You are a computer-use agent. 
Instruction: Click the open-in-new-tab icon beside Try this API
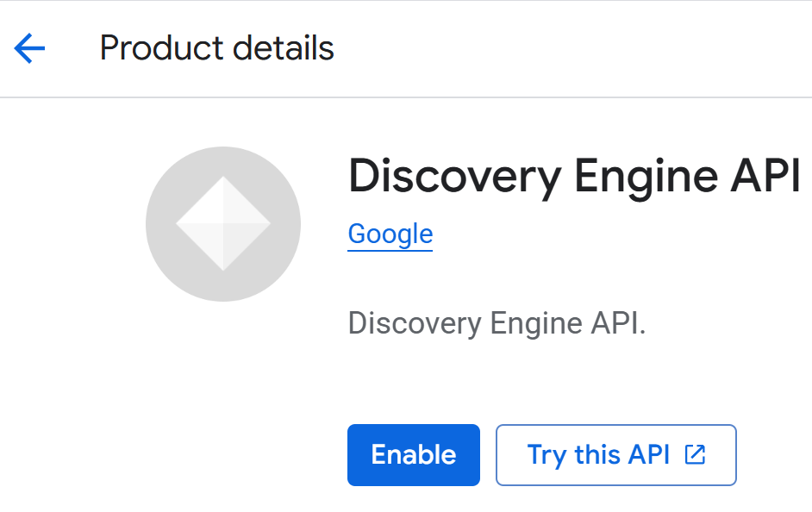pos(695,455)
